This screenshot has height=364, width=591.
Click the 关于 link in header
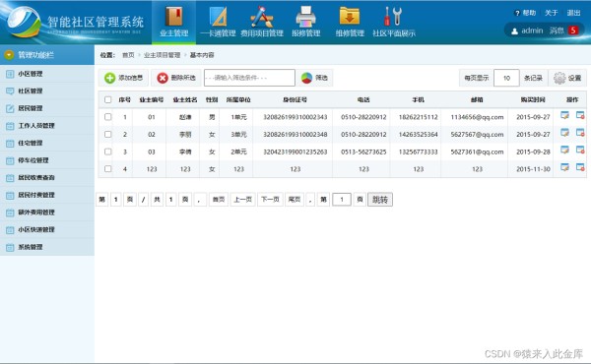pos(551,13)
